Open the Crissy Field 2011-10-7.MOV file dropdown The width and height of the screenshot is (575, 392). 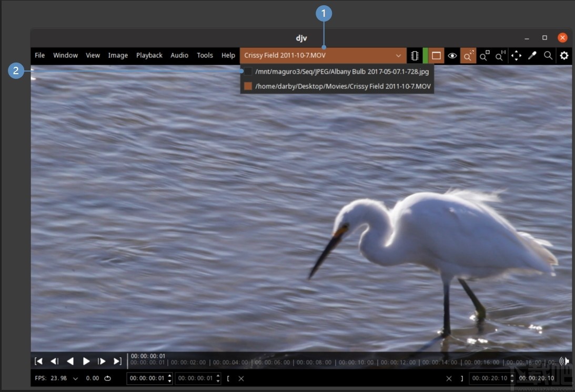[x=323, y=55]
